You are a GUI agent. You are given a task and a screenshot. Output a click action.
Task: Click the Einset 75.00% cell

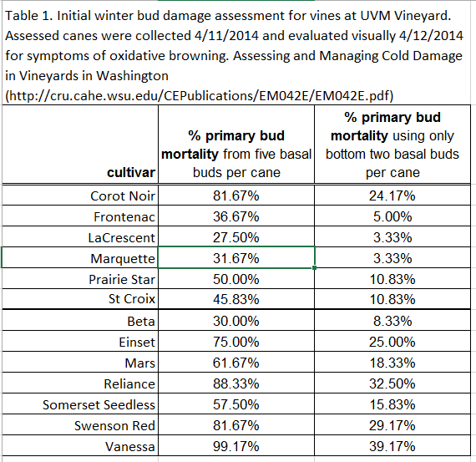[236, 342]
